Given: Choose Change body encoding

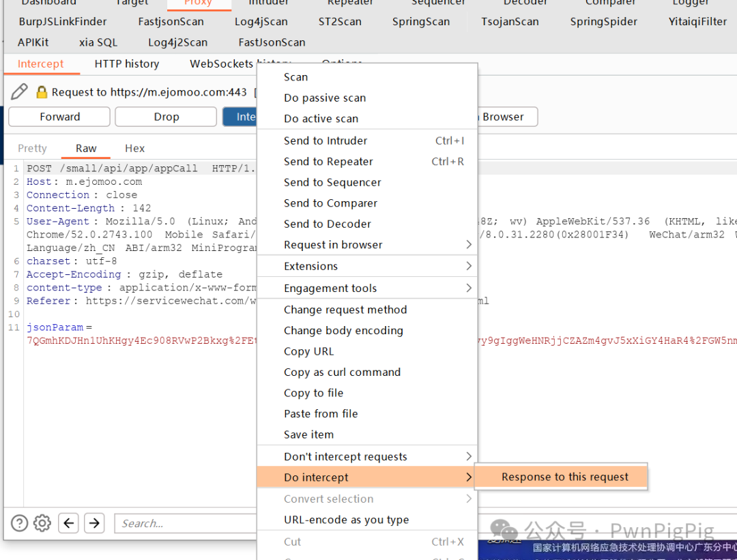Looking at the screenshot, I should (367, 330).
